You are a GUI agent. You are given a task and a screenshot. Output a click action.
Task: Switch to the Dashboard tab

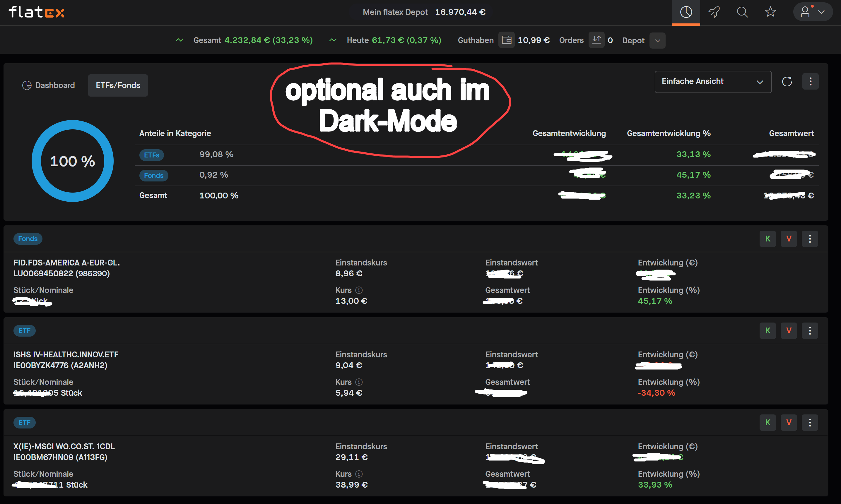(48, 85)
